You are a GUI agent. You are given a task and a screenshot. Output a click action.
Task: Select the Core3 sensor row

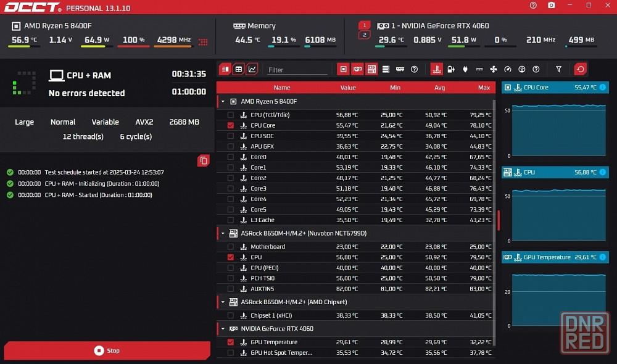356,189
